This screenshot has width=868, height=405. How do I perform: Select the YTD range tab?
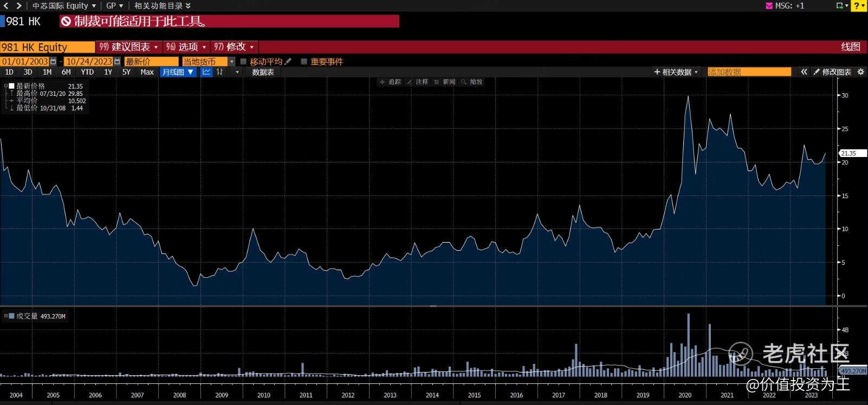[87, 72]
